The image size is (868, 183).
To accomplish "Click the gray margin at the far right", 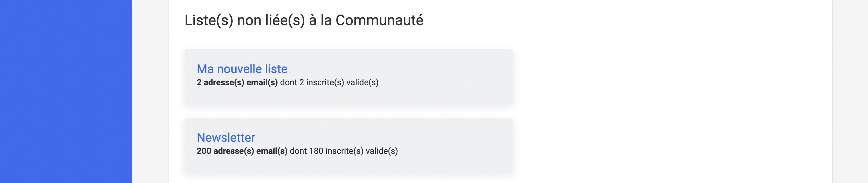I will point(850,92).
